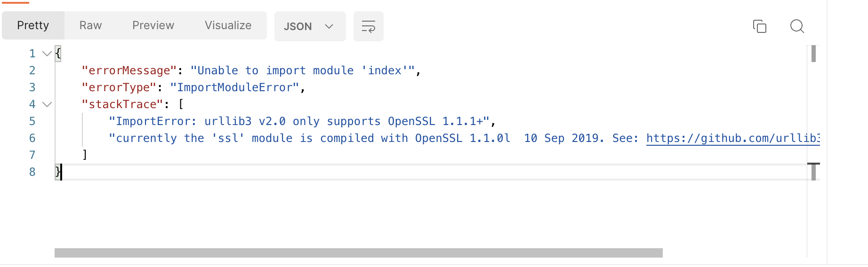Click line number 2 in gutter
The image size is (868, 267).
32,71
